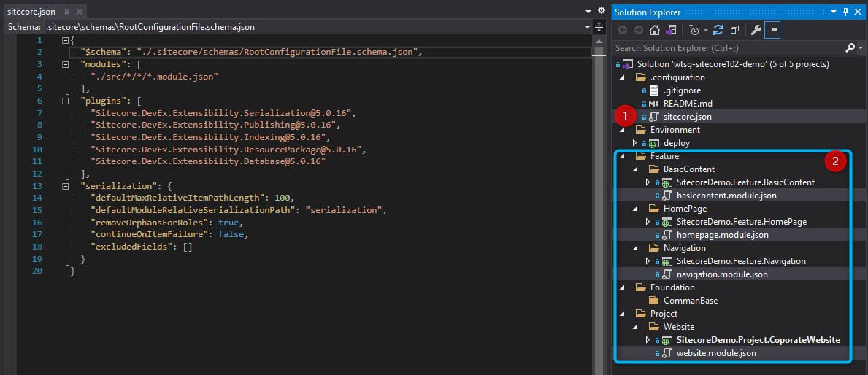The height and width of the screenshot is (375, 868).
Task: Click the Home icon in Solution Explorer
Action: (x=655, y=31)
